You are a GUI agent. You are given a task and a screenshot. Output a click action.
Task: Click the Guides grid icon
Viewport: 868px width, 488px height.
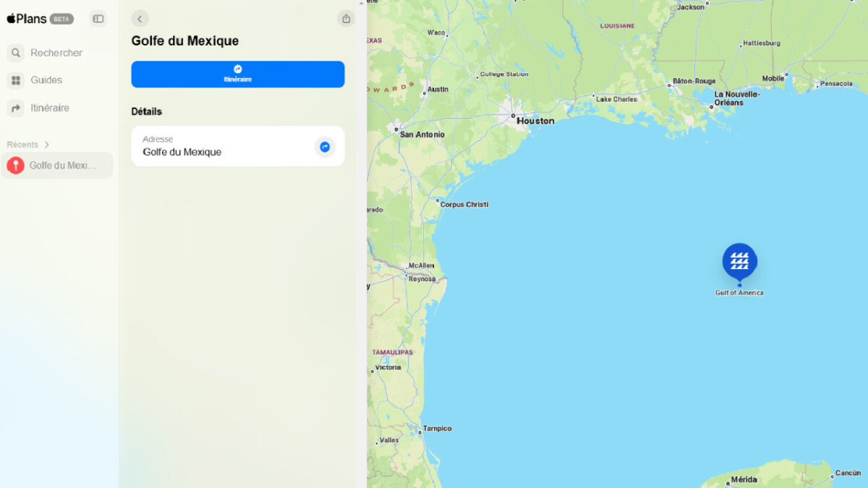(16, 80)
